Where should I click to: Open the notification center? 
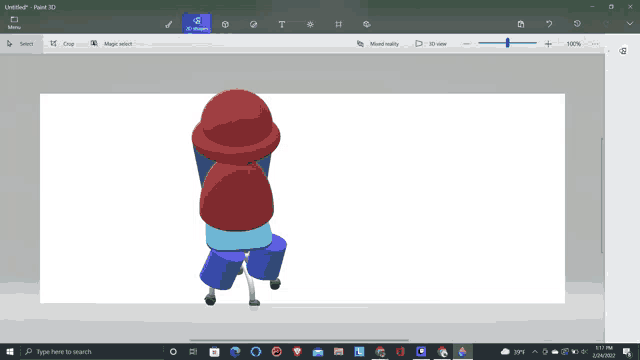(x=627, y=351)
